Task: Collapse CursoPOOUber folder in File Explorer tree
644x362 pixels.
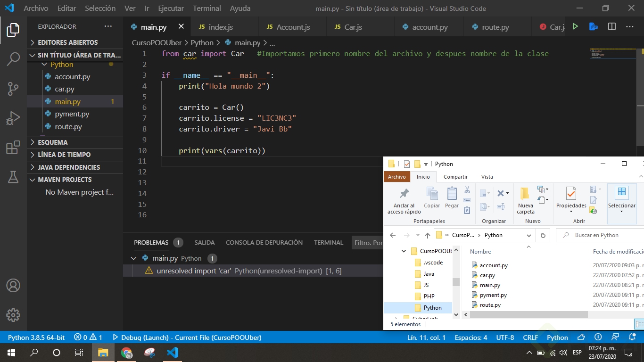Action: coord(404,251)
